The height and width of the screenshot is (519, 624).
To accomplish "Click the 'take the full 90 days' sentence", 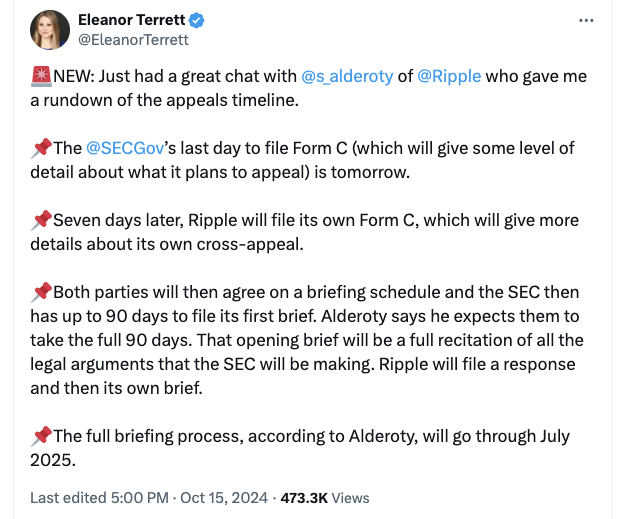I will pos(110,341).
